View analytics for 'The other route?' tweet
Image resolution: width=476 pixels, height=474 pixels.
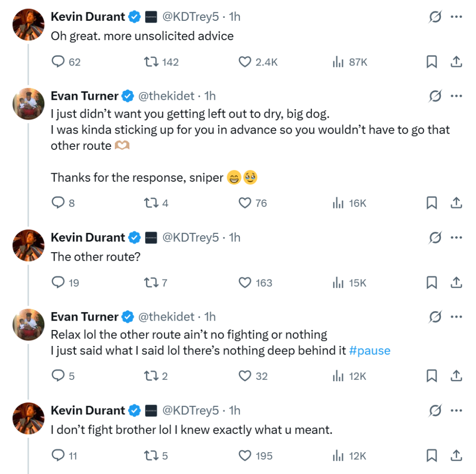click(x=339, y=283)
